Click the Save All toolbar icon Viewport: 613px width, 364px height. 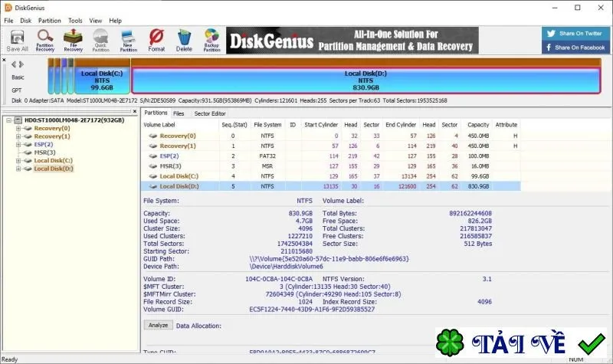click(x=17, y=41)
